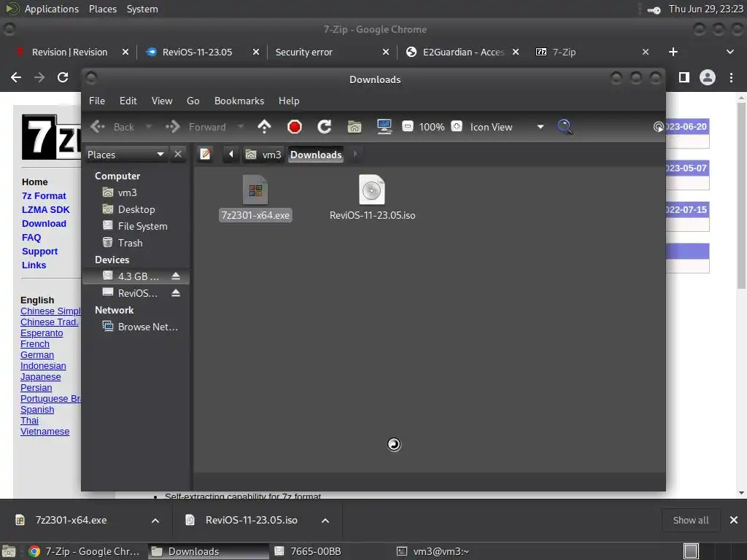Open the Applications menu
This screenshot has height=560, width=747.
point(52,9)
